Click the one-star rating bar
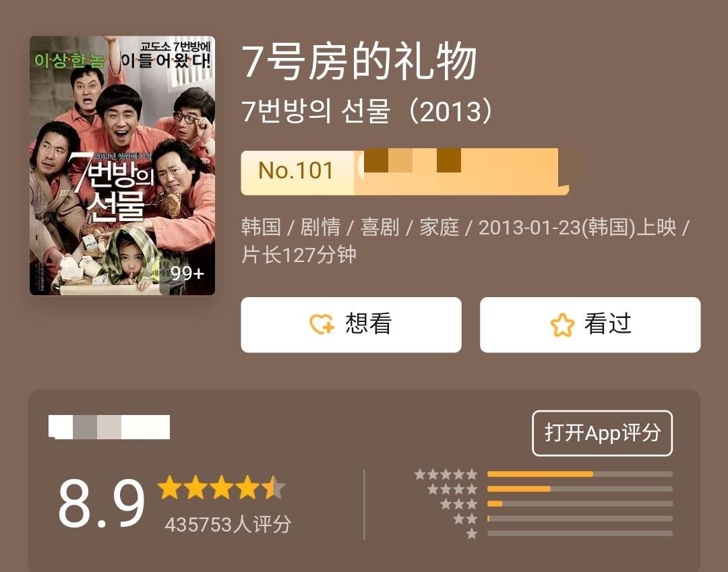728x572 pixels. [x=580, y=534]
